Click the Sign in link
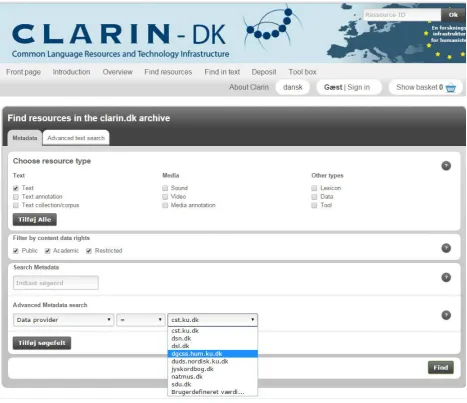This screenshot has width=467, height=403. click(x=359, y=87)
